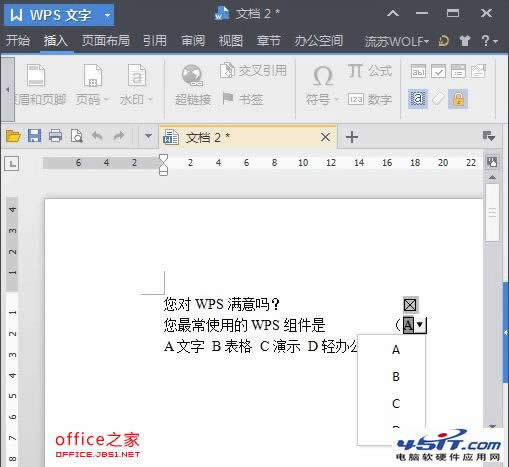This screenshot has width=509, height=467.
Task: Insert a hyperlink using the globe icon
Action: pyautogui.click(x=193, y=85)
